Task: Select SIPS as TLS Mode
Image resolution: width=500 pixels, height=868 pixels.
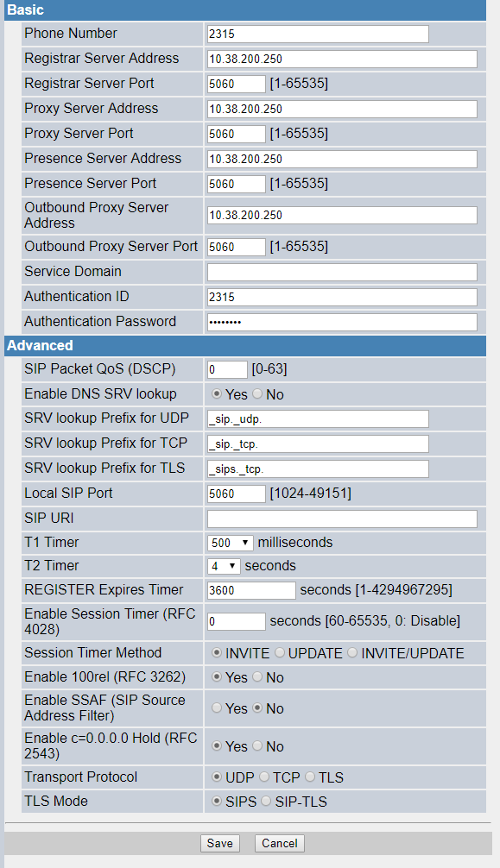Action: click(217, 801)
